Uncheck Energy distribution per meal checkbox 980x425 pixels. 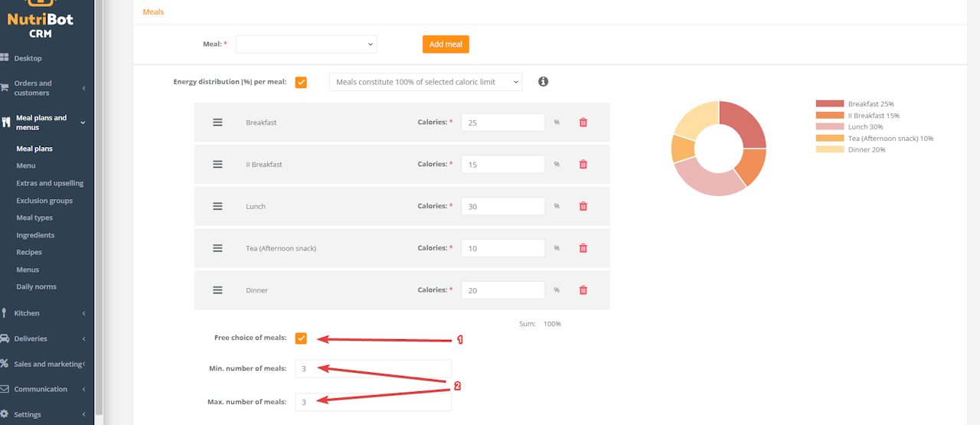tap(301, 82)
